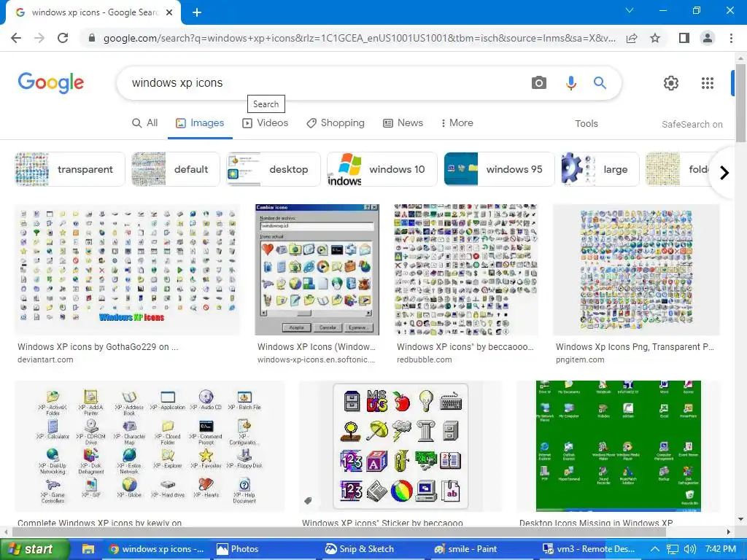Show hidden system tray icons chevron

tap(654, 549)
